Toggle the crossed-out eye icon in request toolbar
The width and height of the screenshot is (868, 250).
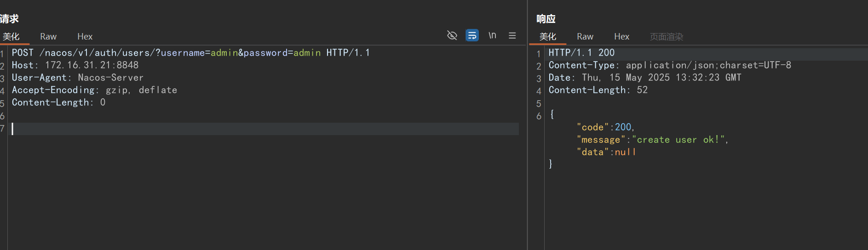(452, 35)
